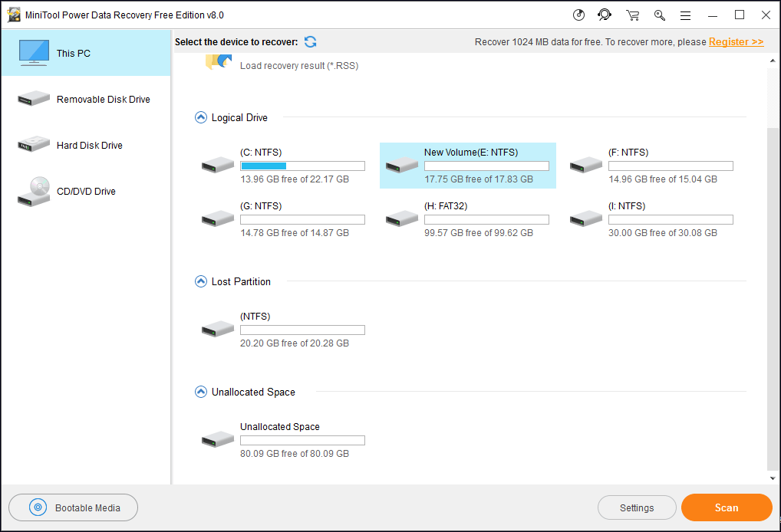This screenshot has width=781, height=532.
Task: Select the F: NTFS drive icon
Action: point(586,165)
